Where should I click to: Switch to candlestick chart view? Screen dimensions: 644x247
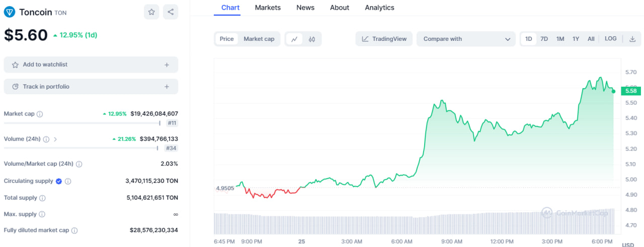click(x=312, y=39)
